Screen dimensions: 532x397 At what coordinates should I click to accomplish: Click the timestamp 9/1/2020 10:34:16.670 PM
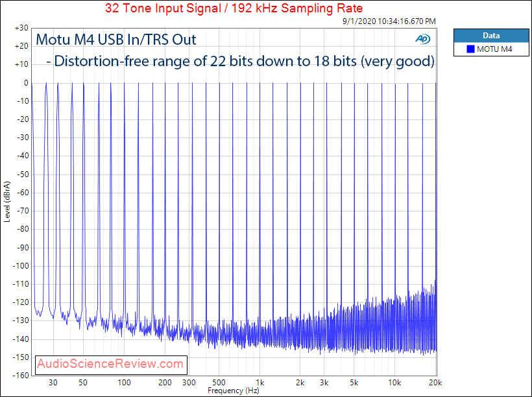click(x=389, y=21)
